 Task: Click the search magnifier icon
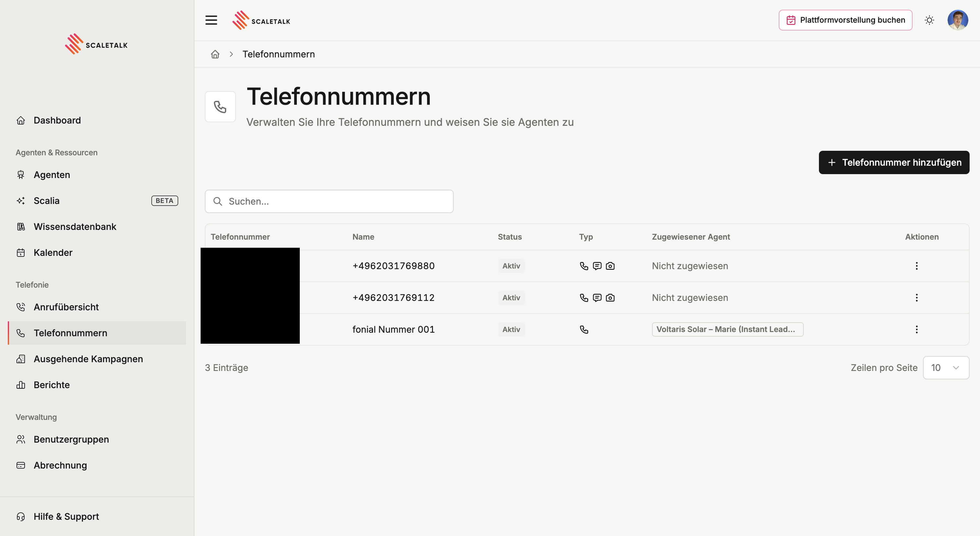click(x=217, y=201)
